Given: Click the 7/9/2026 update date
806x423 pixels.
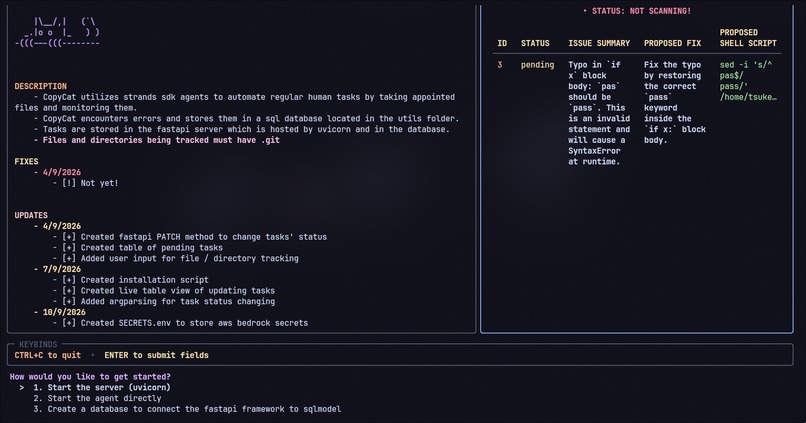Looking at the screenshot, I should click(62, 269).
